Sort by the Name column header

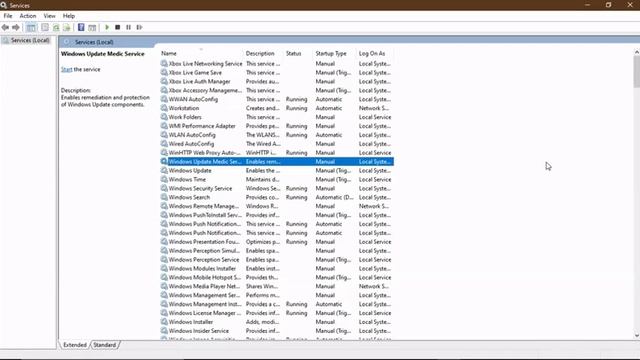169,53
